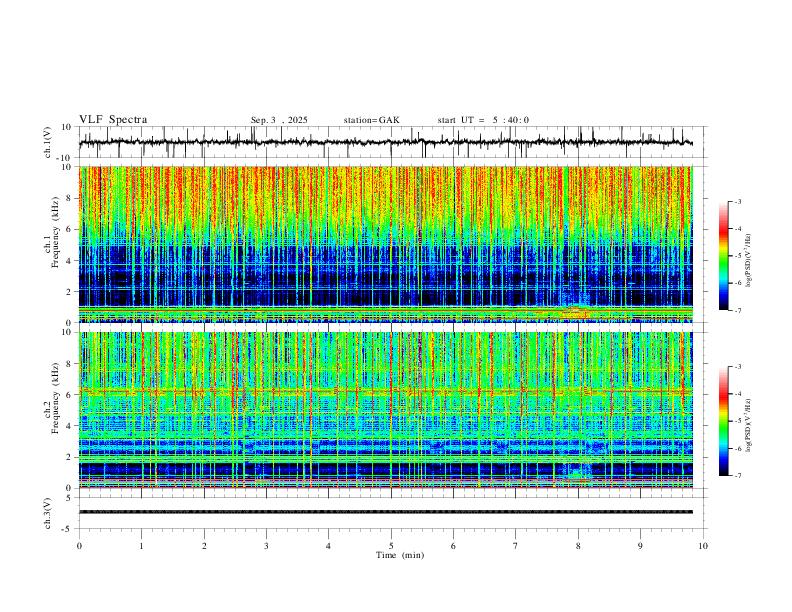Click the log(PSD) label beside ch.1 colorbar
Viewport: 792px width, 612px height.
pyautogui.click(x=748, y=259)
